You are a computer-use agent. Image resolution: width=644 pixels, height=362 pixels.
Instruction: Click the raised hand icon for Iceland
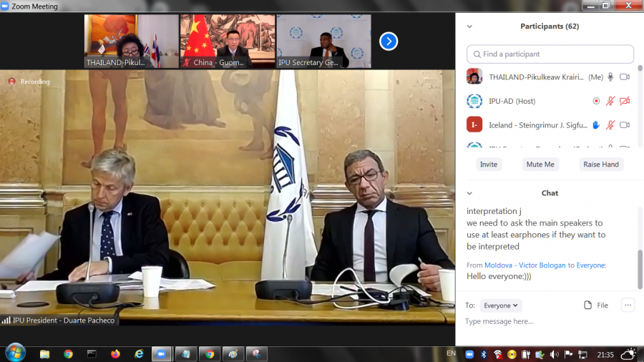pyautogui.click(x=596, y=125)
